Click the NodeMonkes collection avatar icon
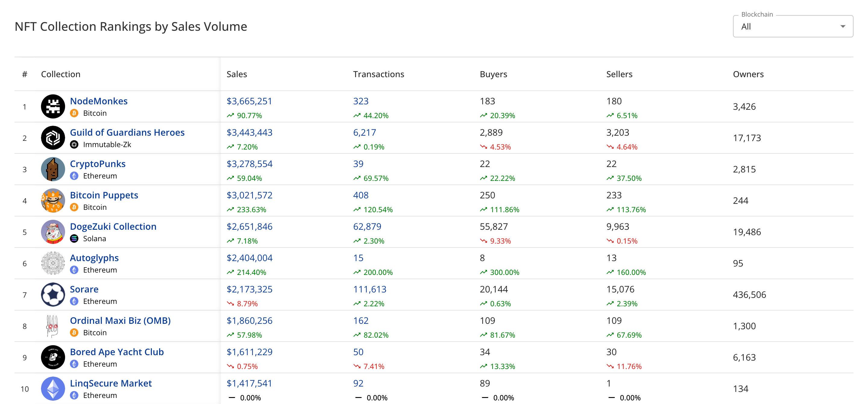The height and width of the screenshot is (404, 868). click(53, 106)
